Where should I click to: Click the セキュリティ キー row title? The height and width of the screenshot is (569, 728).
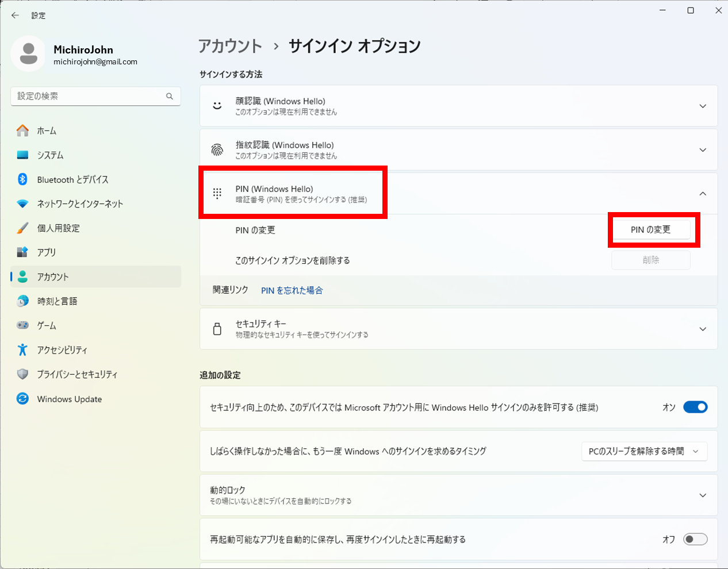(260, 324)
